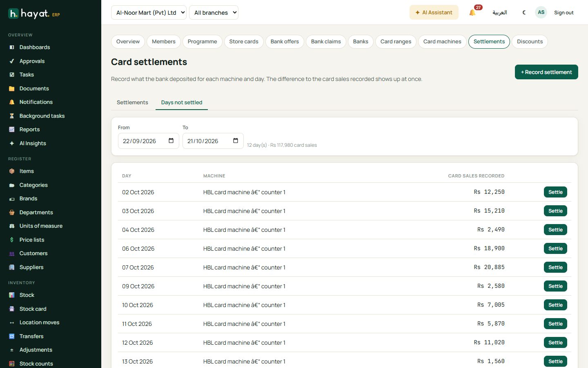Click the hayat ERP logo
The width and height of the screenshot is (588, 368).
click(34, 13)
